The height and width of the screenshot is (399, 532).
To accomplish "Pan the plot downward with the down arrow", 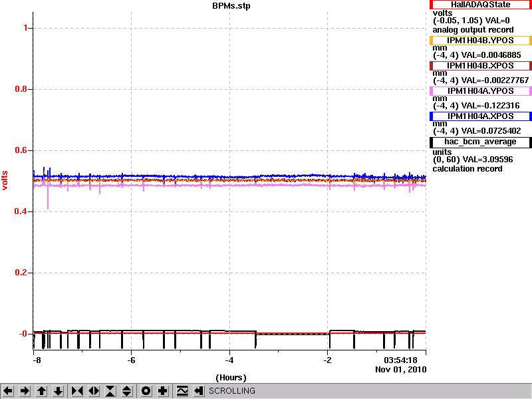I will coord(58,391).
